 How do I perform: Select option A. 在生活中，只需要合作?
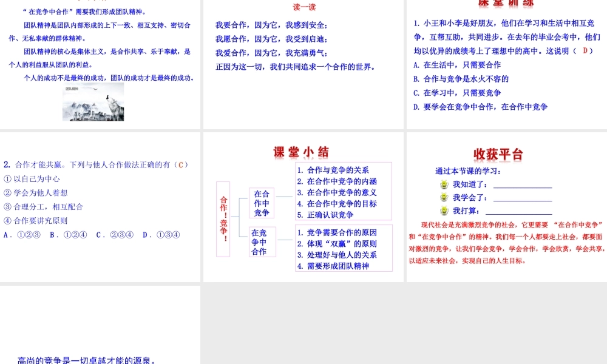click(x=457, y=65)
